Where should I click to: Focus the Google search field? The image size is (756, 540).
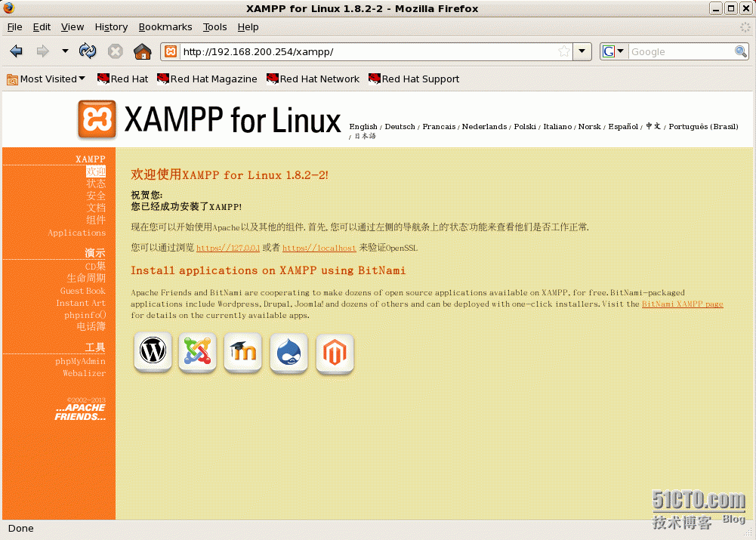click(680, 51)
